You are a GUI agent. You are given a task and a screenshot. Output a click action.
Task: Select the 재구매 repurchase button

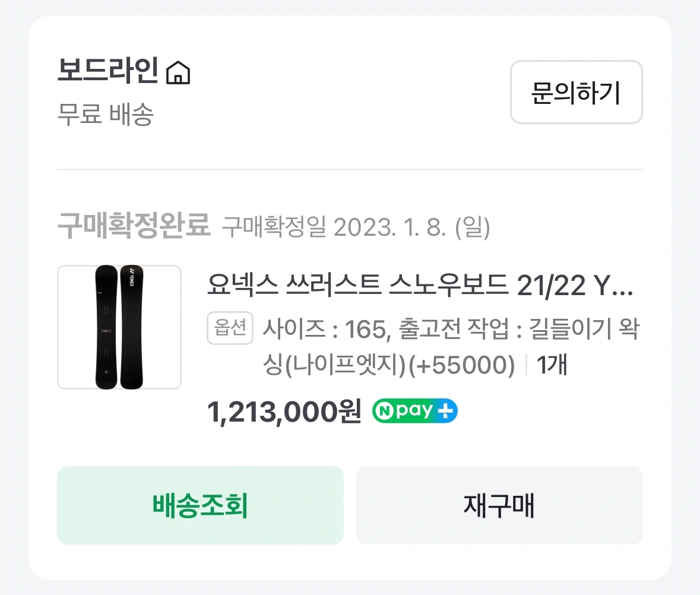(x=499, y=505)
